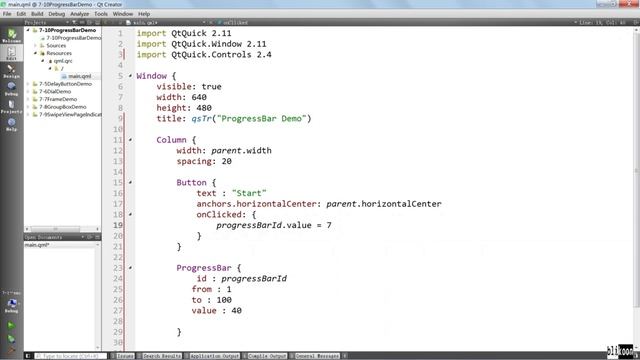Fold the Column block at line 11
Screen dimensions: 640x360
(130, 140)
